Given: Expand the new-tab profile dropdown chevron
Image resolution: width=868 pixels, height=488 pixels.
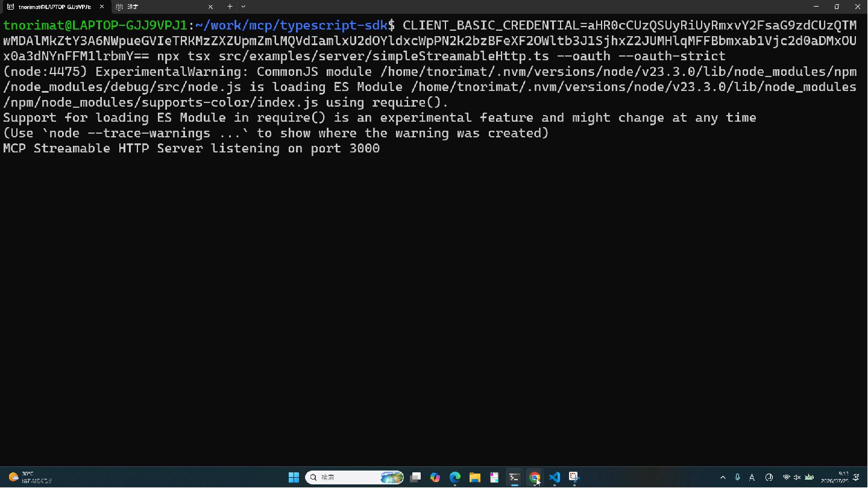Looking at the screenshot, I should 244,7.
